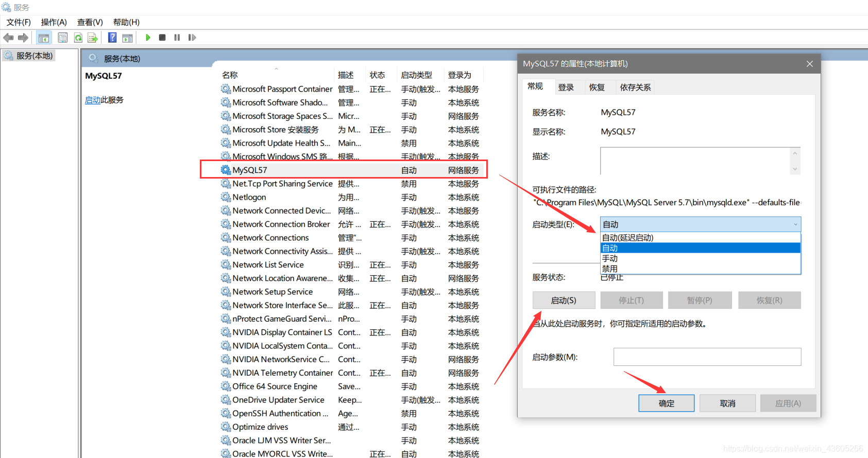Click the green Start Service toolbar icon
The image size is (868, 458).
(x=148, y=38)
